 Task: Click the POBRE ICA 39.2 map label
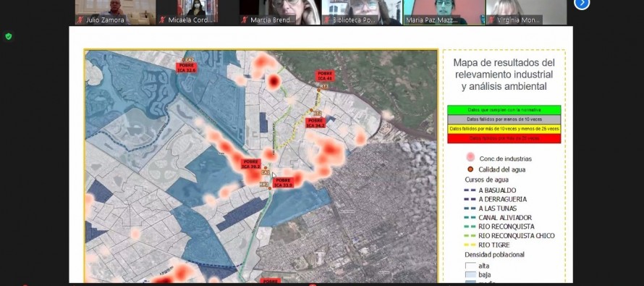coord(250,164)
